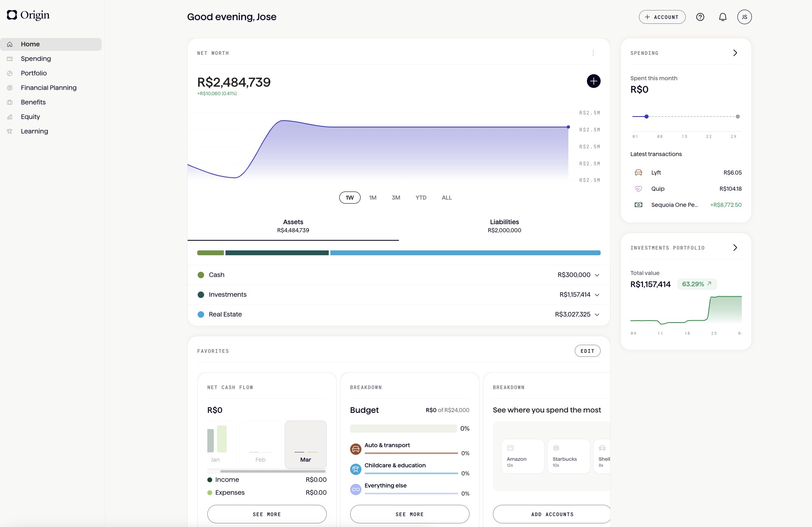This screenshot has width=812, height=527.
Task: Open the notifications bell icon
Action: [722, 17]
